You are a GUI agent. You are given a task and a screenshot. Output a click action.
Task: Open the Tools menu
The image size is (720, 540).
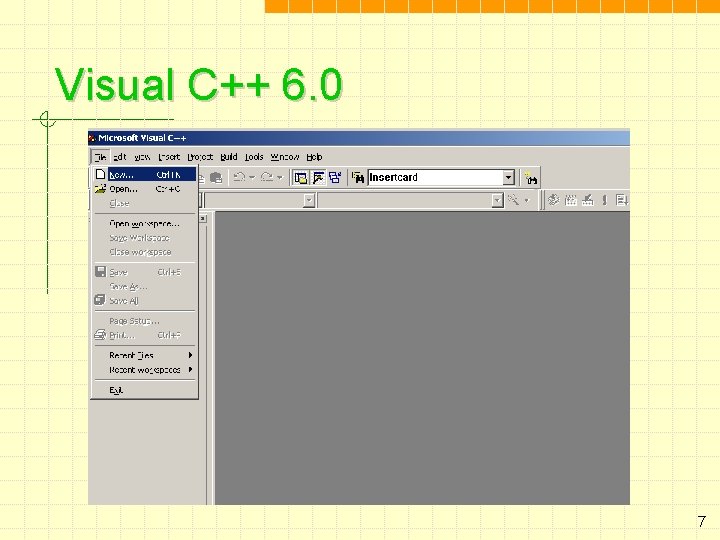coord(254,157)
